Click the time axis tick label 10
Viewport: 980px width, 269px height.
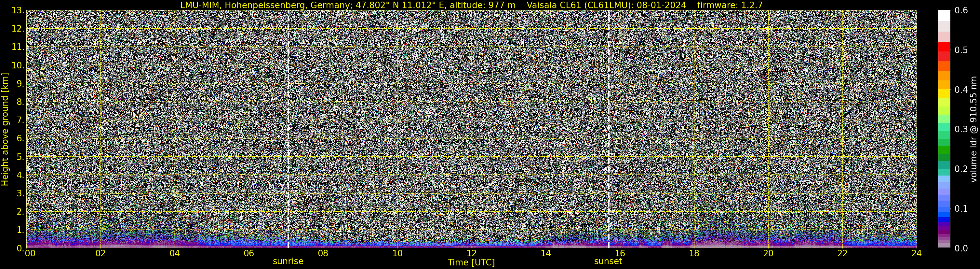pos(397,254)
